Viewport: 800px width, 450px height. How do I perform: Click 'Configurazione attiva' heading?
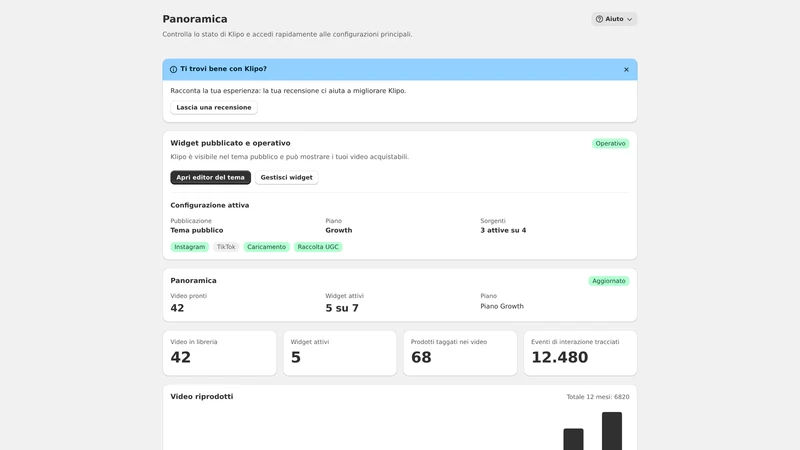210,205
